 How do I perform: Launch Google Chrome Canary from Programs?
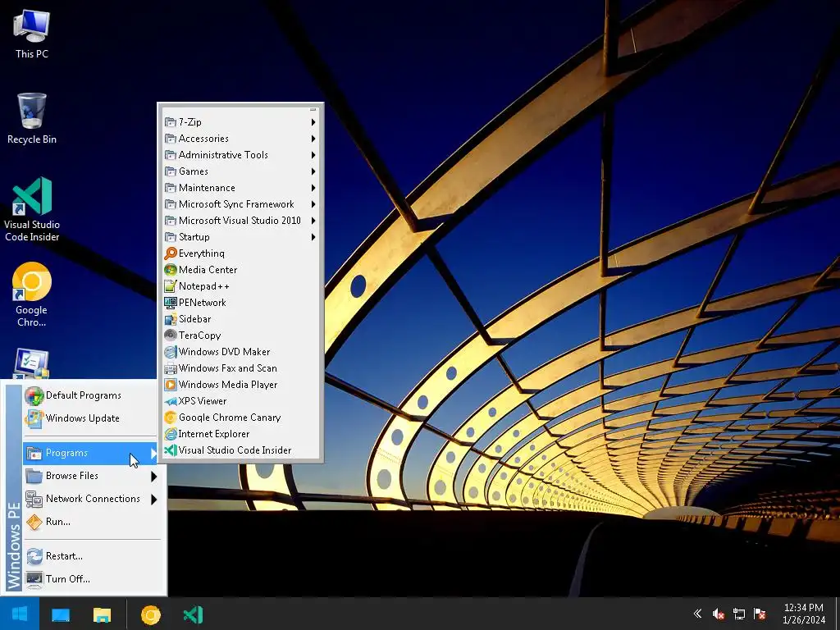[240, 418]
